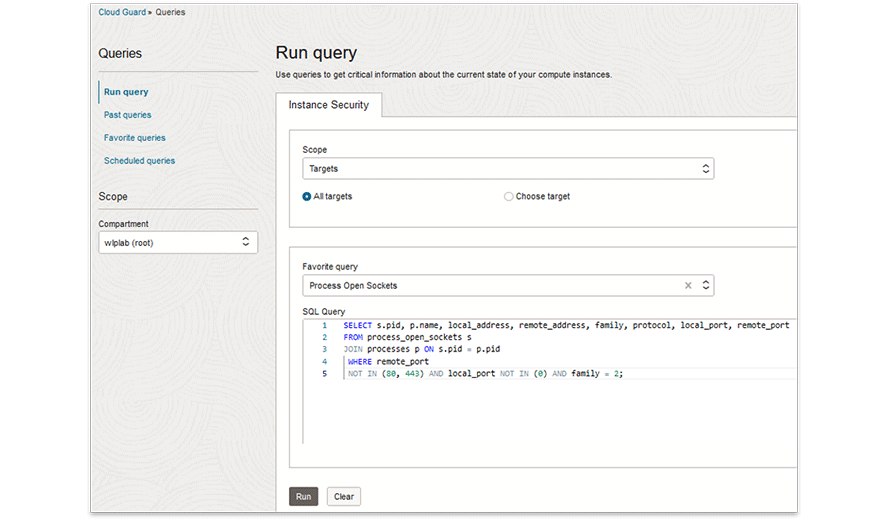Open Favorite queries in the sidebar
The height and width of the screenshot is (520, 888).
click(x=134, y=138)
